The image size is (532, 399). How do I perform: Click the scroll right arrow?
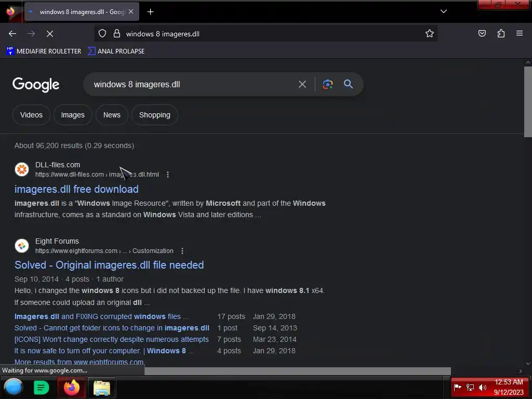click(521, 371)
